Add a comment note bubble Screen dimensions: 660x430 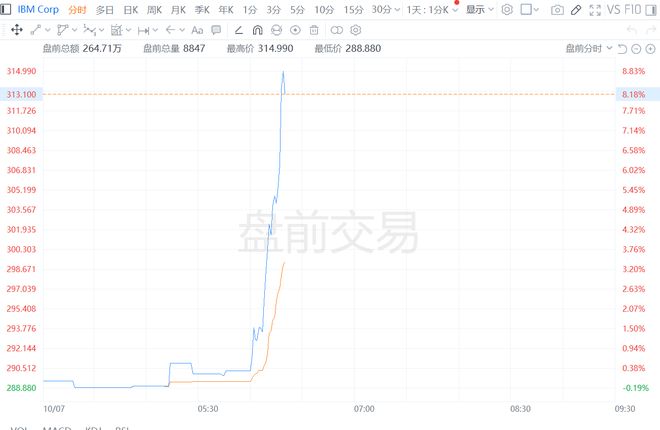pyautogui.click(x=216, y=30)
